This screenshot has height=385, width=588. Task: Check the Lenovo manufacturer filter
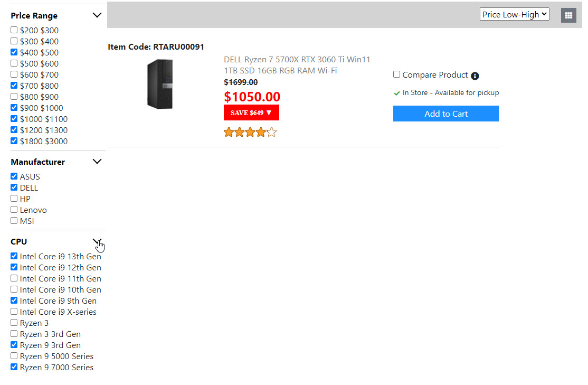click(x=14, y=210)
